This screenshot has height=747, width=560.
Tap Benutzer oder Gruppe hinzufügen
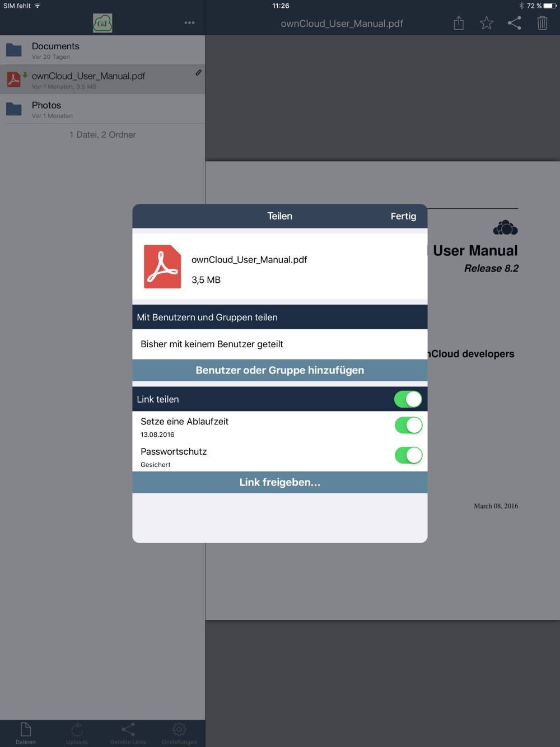(280, 370)
